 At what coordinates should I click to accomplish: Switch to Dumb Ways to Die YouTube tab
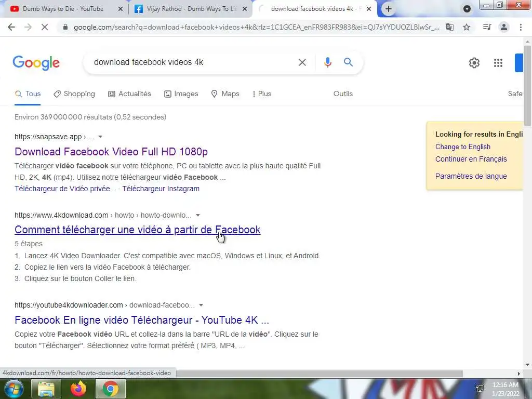63,9
